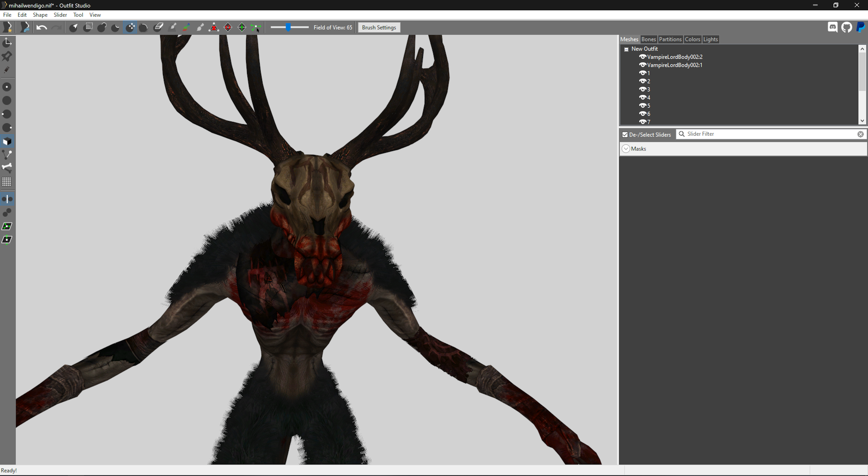Select the Alpha brush tool
This screenshot has width=868, height=476.
[200, 27]
